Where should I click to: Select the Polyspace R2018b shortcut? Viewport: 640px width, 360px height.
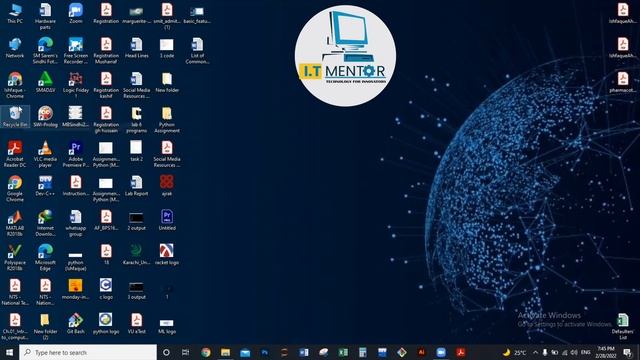[x=15, y=258]
